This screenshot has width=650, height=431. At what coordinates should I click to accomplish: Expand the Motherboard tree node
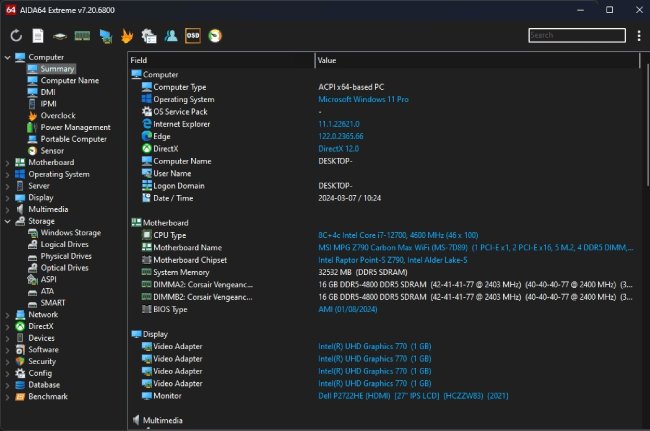point(7,162)
